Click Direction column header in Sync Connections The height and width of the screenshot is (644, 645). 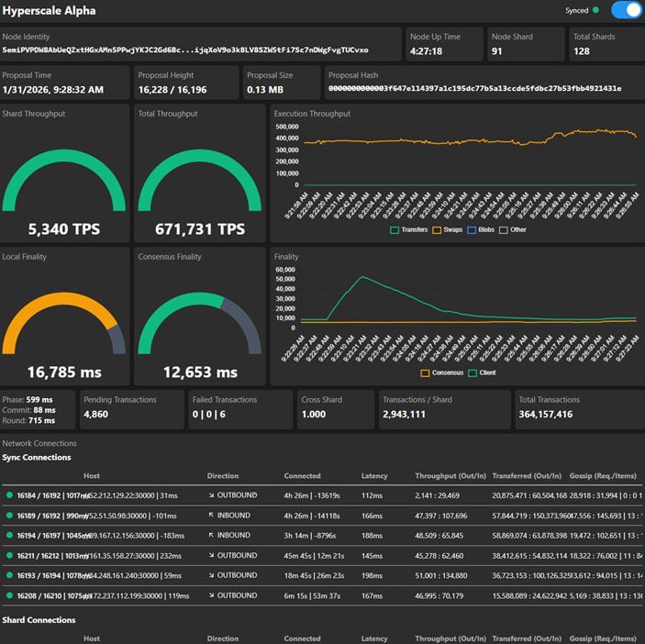click(x=223, y=476)
